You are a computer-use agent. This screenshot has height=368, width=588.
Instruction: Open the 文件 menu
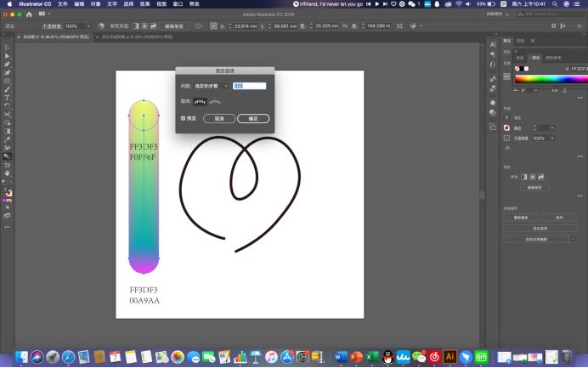[63, 3]
